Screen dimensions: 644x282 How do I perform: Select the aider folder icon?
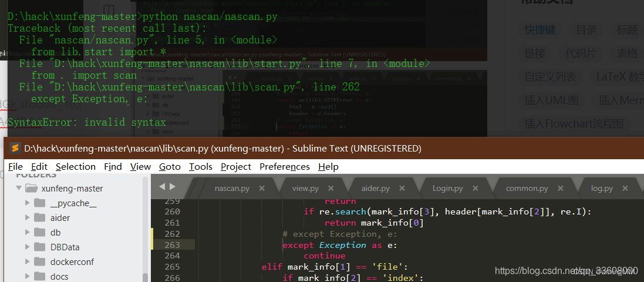40,218
